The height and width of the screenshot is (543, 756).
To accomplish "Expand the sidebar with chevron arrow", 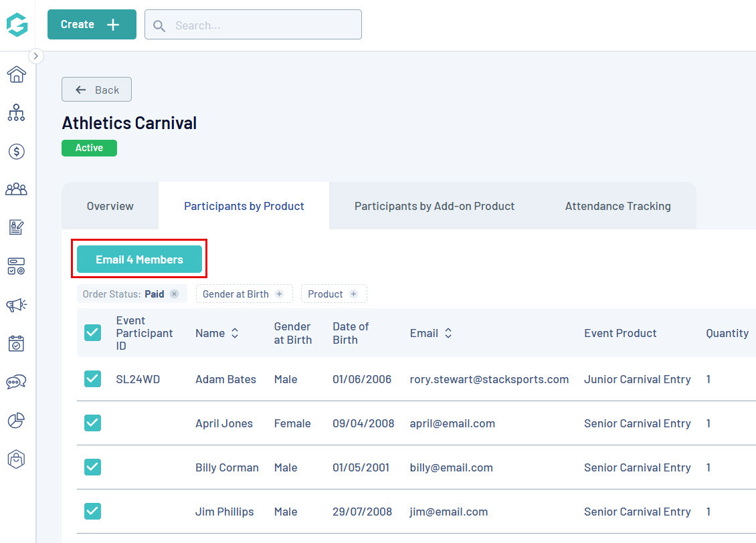I will click(x=35, y=56).
